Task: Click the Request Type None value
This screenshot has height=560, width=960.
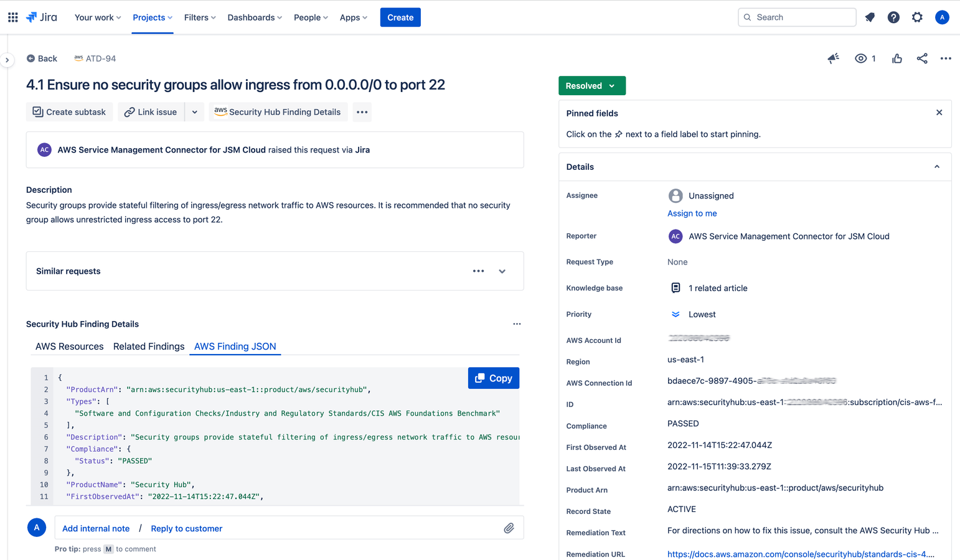Action: 677,262
